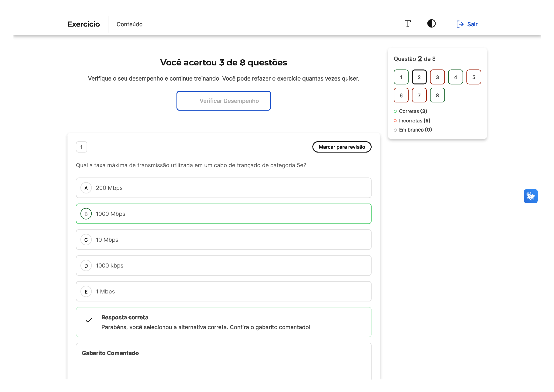This screenshot has width=554, height=392.
Task: Jump to question 3 in navigator
Action: point(437,77)
